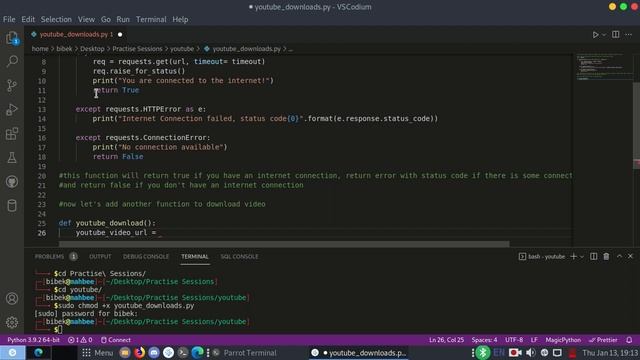Change language mode MagicPython
This screenshot has width=640, height=360.
tap(563, 340)
